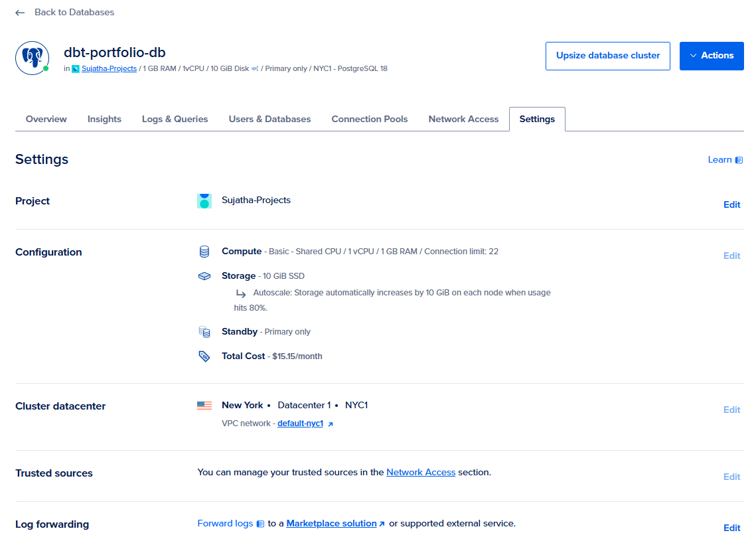756x543 pixels.
Task: Click Upsize database cluster button
Action: pos(607,56)
